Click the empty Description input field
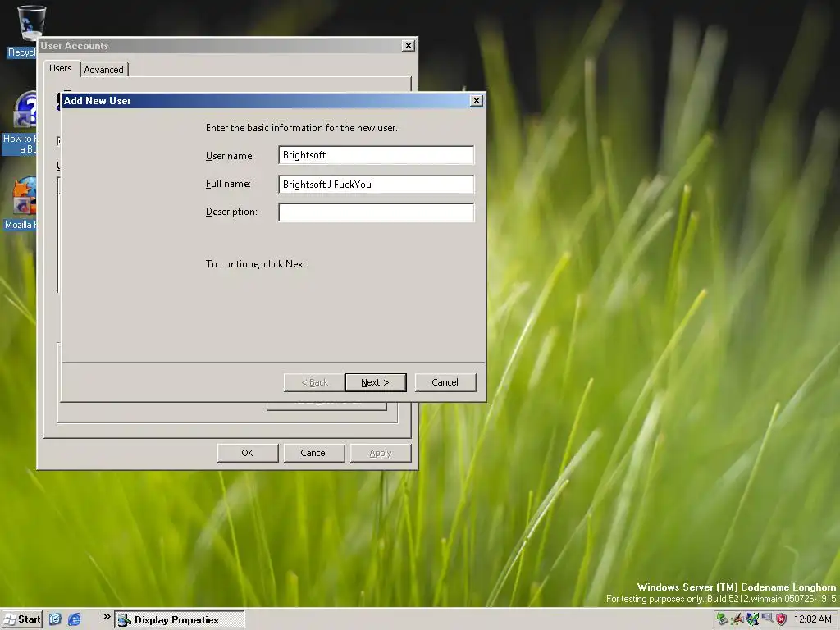This screenshot has height=630, width=840. click(376, 212)
